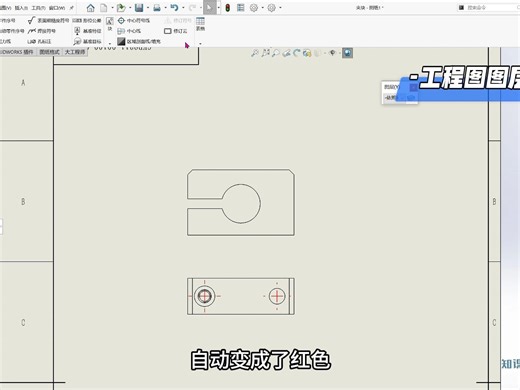Image resolution: width=520 pixels, height=390 pixels.
Task: Click the greyed revision symbol (修订符号)
Action: coord(178,21)
